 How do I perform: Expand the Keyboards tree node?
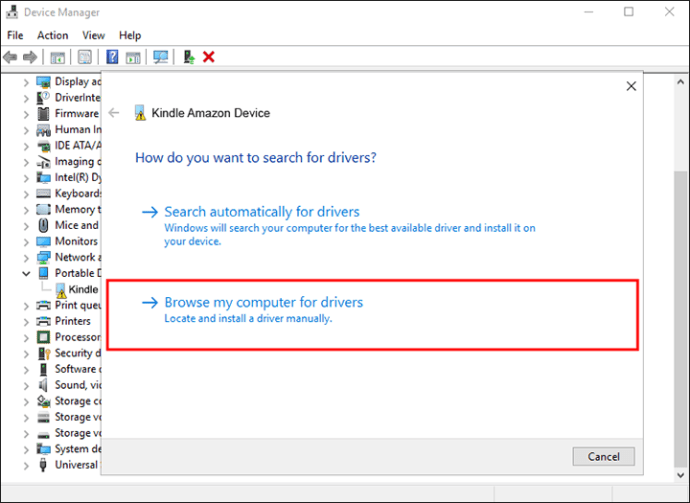26,193
